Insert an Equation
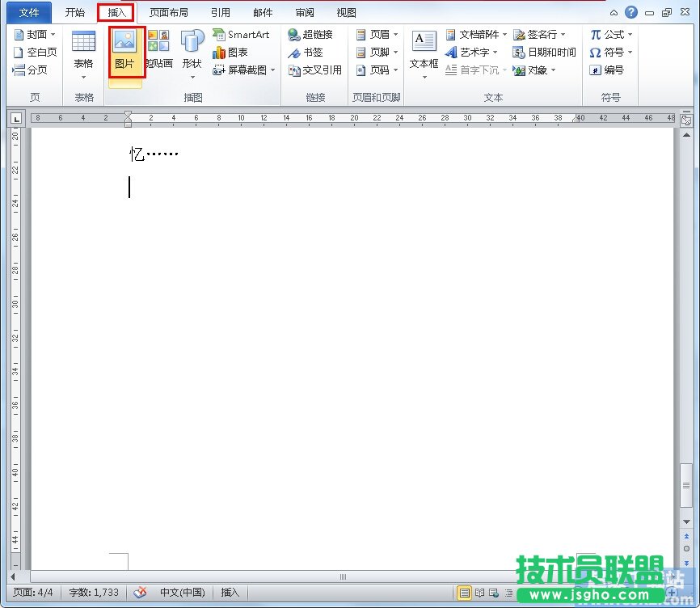The width and height of the screenshot is (700, 608). [x=611, y=35]
